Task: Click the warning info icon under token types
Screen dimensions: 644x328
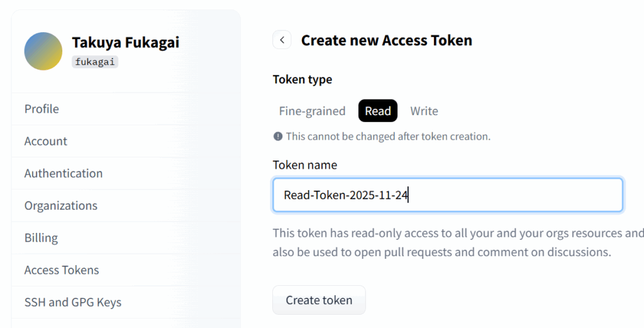Action: [277, 136]
